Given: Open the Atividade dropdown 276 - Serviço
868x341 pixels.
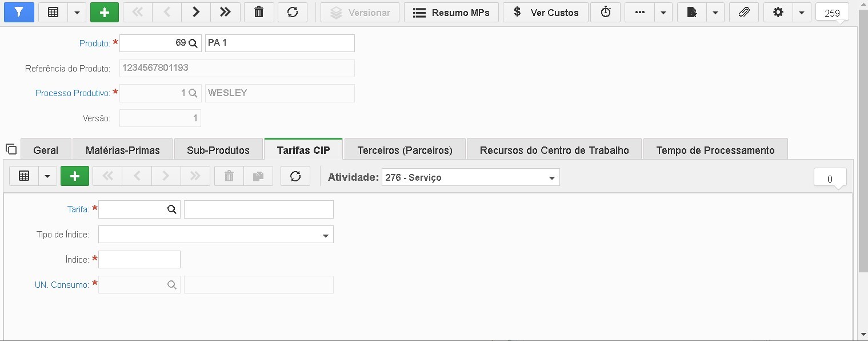Looking at the screenshot, I should tap(471, 177).
